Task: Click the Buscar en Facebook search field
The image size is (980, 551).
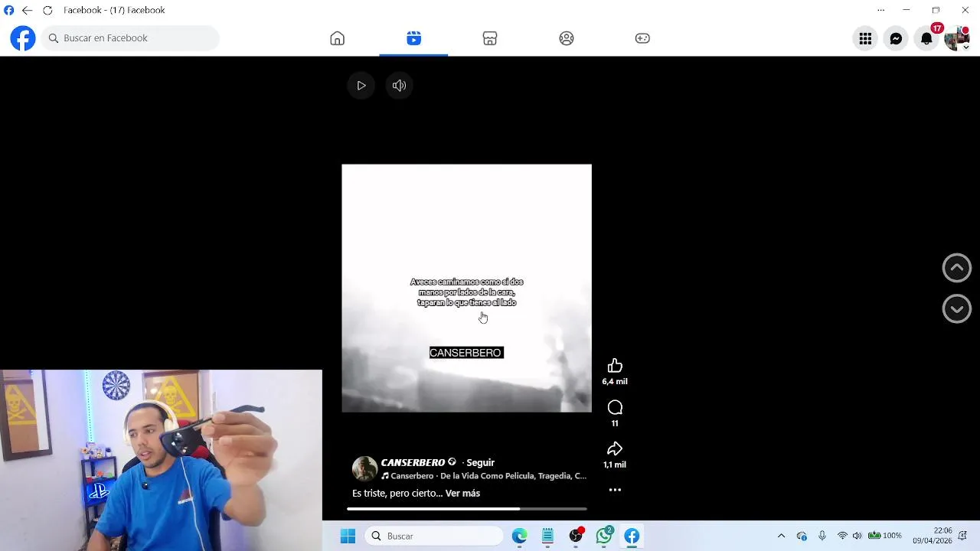Action: (x=131, y=38)
